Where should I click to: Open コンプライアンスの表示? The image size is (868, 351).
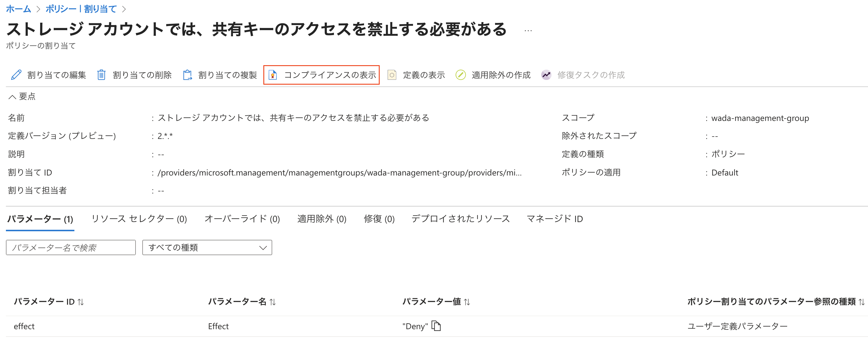click(322, 75)
